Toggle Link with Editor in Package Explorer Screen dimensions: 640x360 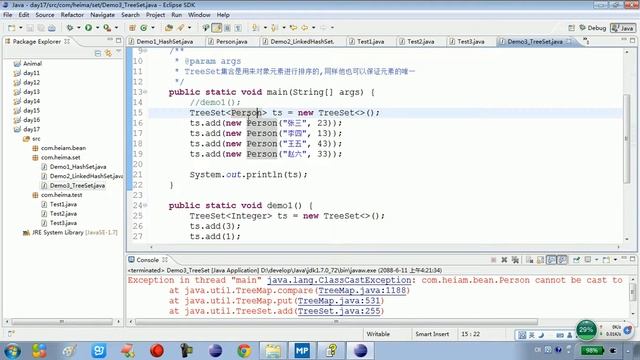(x=108, y=53)
